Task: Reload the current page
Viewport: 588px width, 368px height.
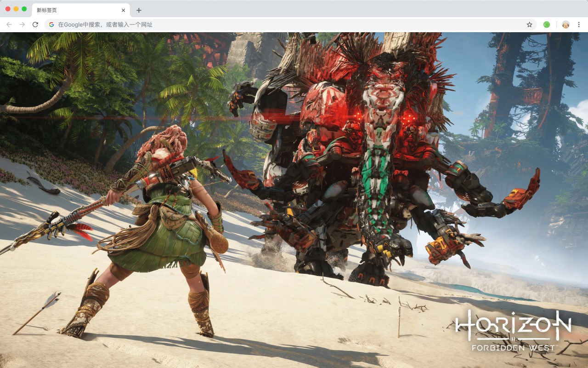Action: [35, 24]
